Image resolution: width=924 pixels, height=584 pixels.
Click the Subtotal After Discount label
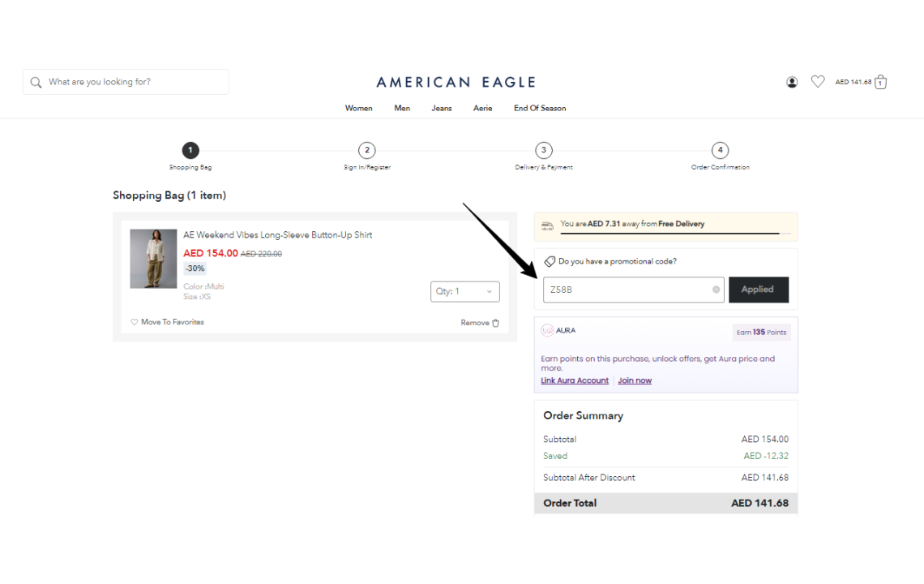(x=588, y=478)
